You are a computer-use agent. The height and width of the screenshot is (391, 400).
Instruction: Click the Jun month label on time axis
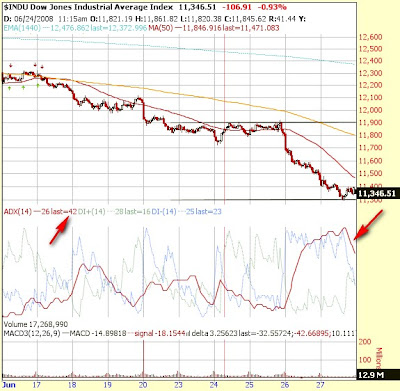(x=9, y=385)
